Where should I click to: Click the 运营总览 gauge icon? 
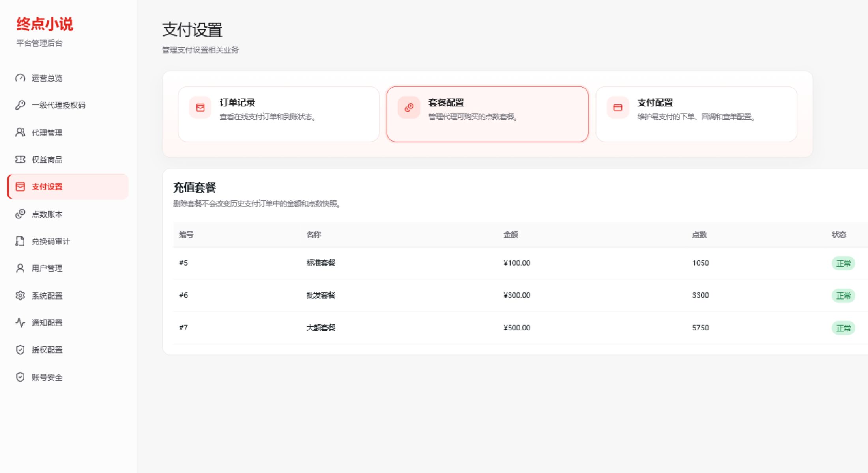point(20,78)
